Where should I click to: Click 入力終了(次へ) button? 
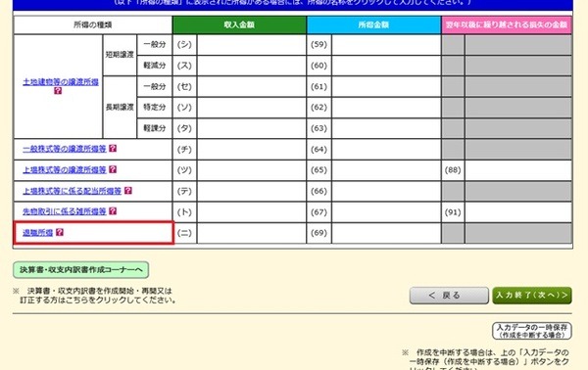point(532,296)
